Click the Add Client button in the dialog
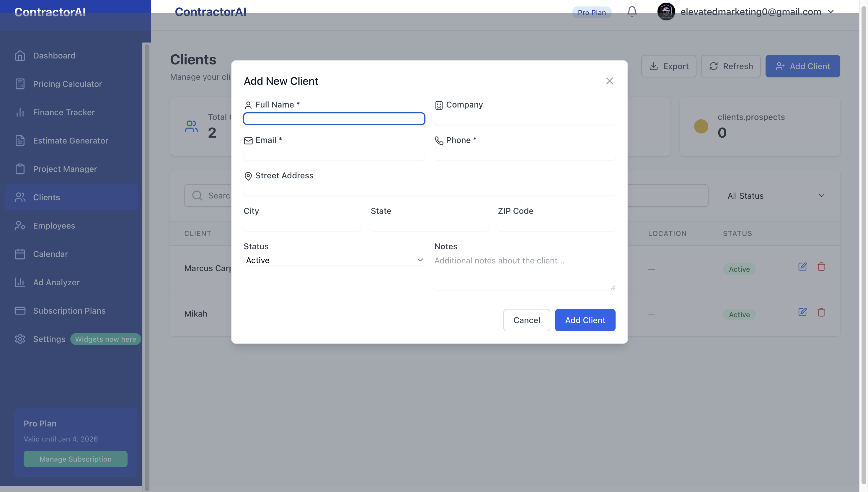Image resolution: width=868 pixels, height=492 pixels. pyautogui.click(x=585, y=320)
